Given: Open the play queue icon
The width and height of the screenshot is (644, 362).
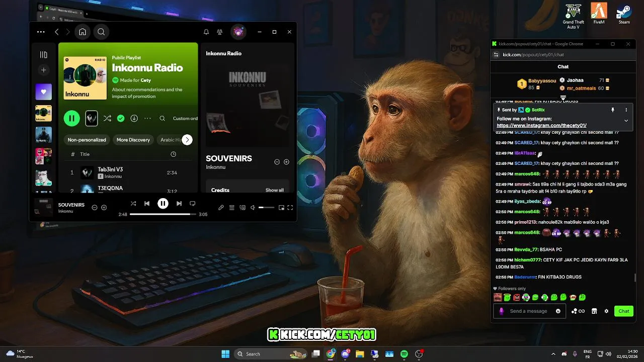Looking at the screenshot, I should point(232,207).
